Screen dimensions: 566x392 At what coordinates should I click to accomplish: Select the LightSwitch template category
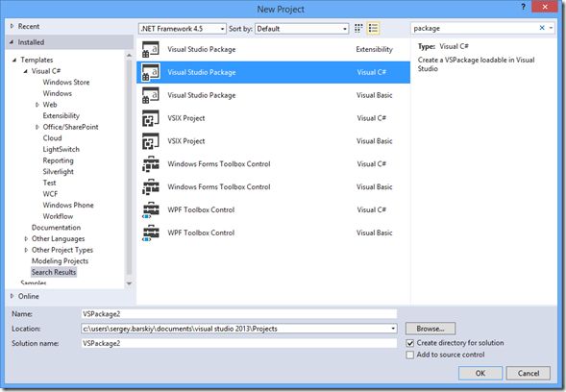(61, 150)
